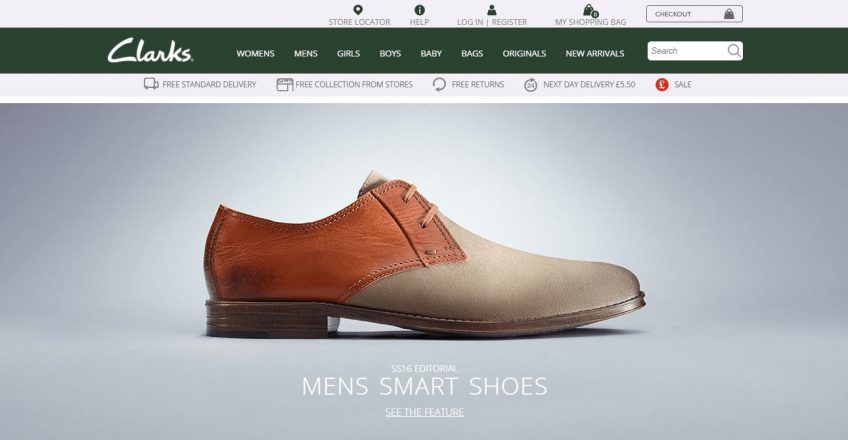
Task: Follow the See The Feature link
Action: 424,412
